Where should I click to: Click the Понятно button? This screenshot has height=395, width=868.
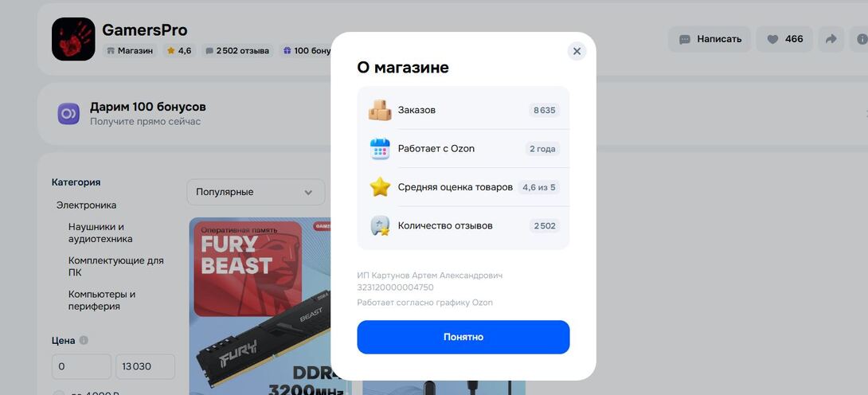(463, 337)
